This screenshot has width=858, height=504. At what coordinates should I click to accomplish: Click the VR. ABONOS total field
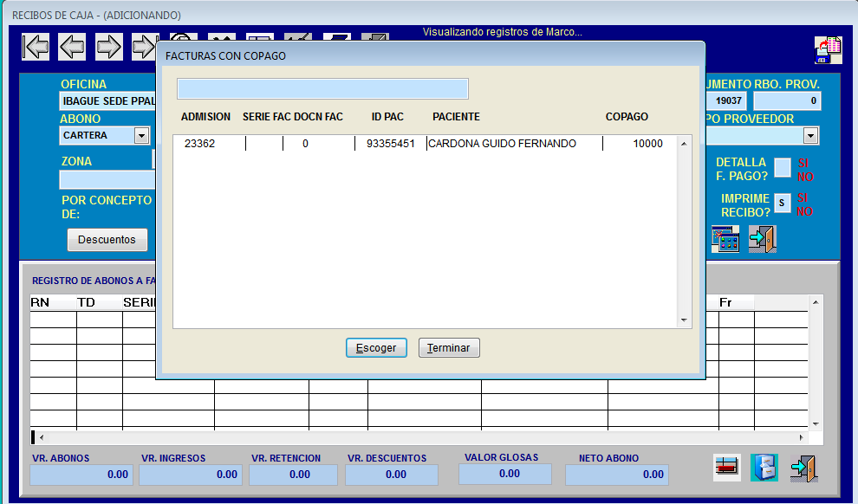pyautogui.click(x=81, y=475)
